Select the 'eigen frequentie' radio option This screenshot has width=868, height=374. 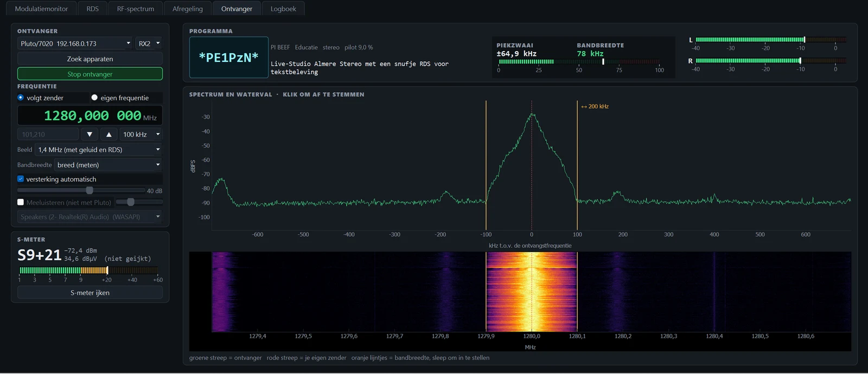94,98
